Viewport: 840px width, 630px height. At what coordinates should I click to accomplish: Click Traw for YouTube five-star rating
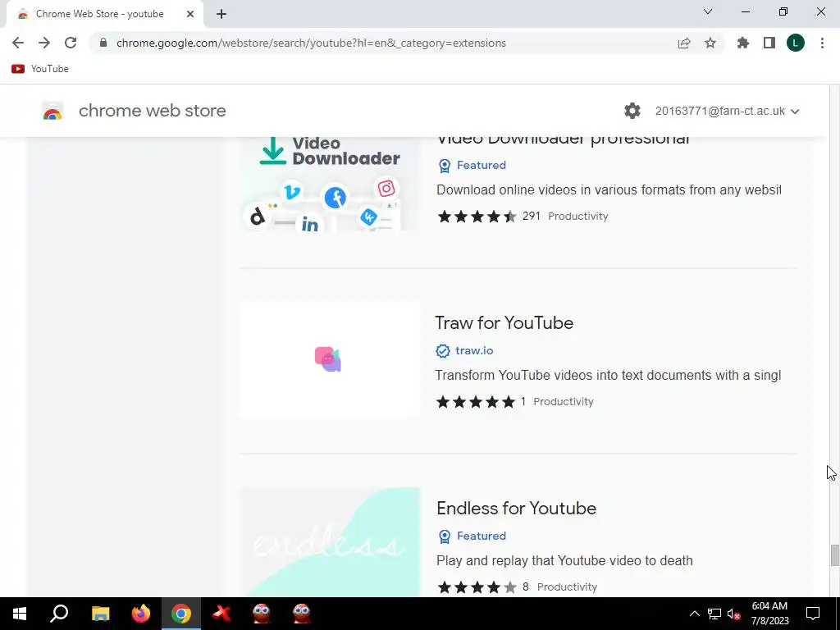476,402
